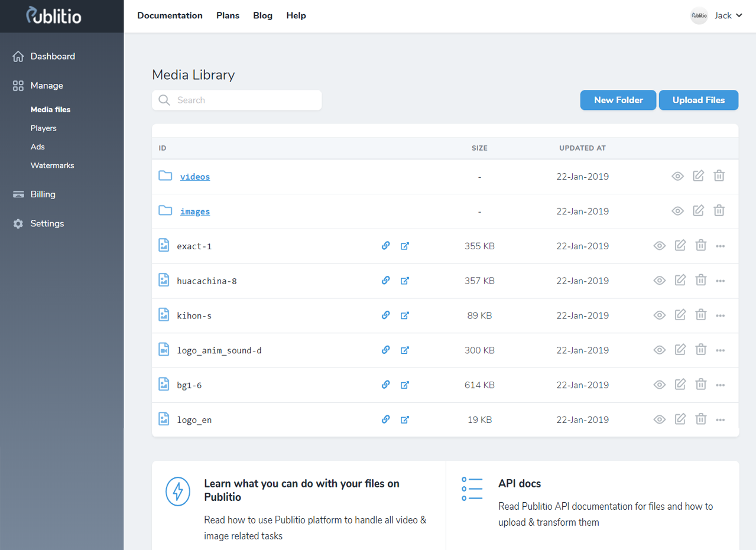The width and height of the screenshot is (756, 550).
Task: Toggle eye preview for logo_en file
Action: (x=660, y=419)
